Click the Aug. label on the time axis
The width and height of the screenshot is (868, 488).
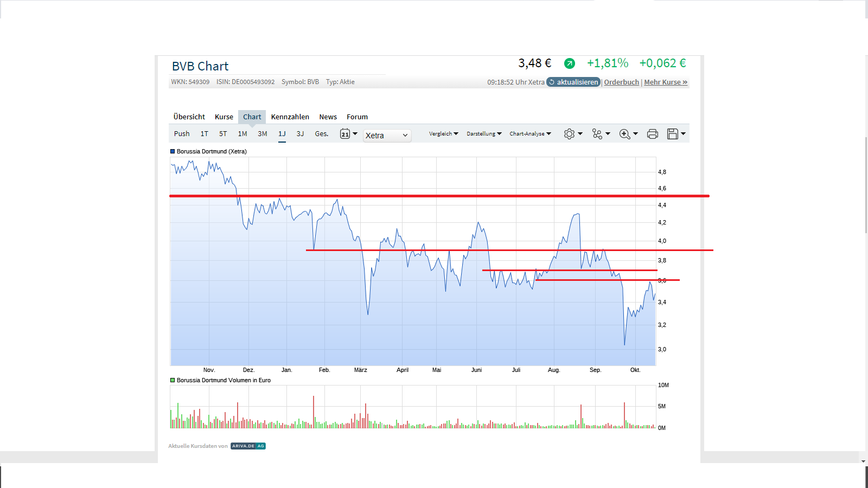click(554, 370)
